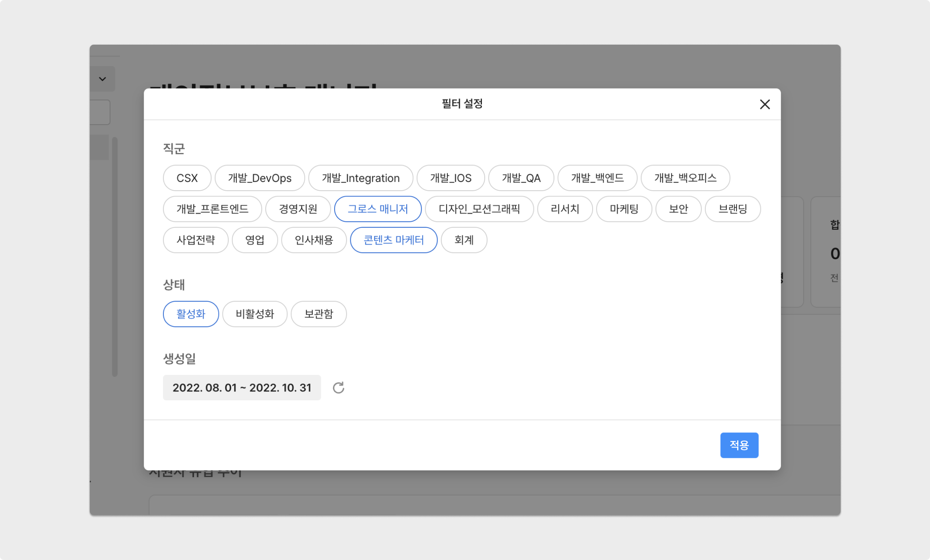
Task: Select the 브랜딩 filter chip
Action: coord(732,209)
